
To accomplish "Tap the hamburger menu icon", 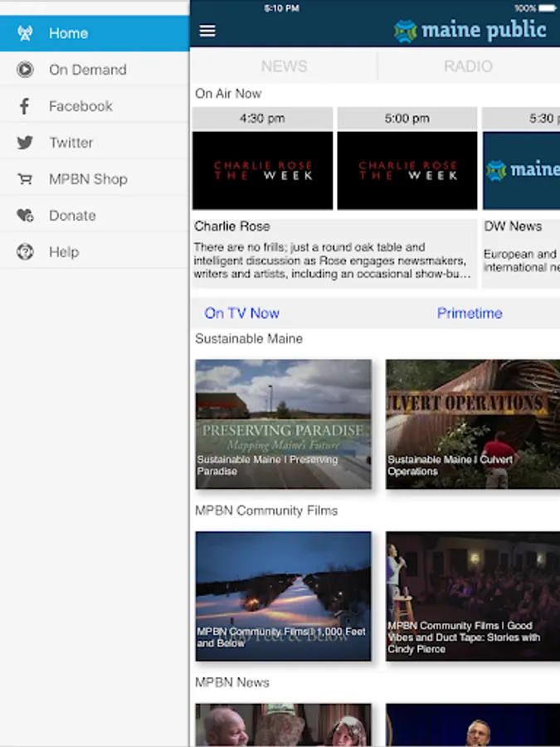I will tap(207, 32).
